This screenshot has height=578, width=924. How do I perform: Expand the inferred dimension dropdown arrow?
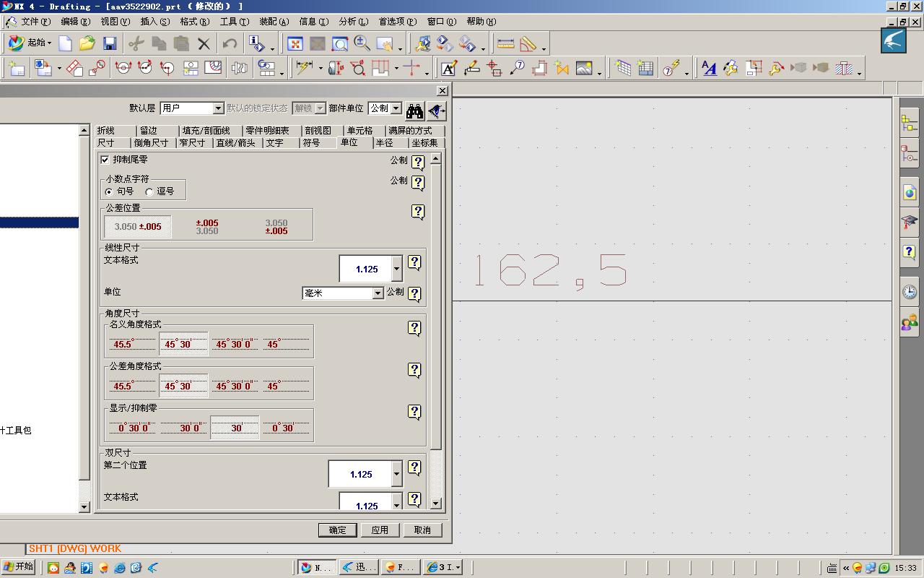320,69
